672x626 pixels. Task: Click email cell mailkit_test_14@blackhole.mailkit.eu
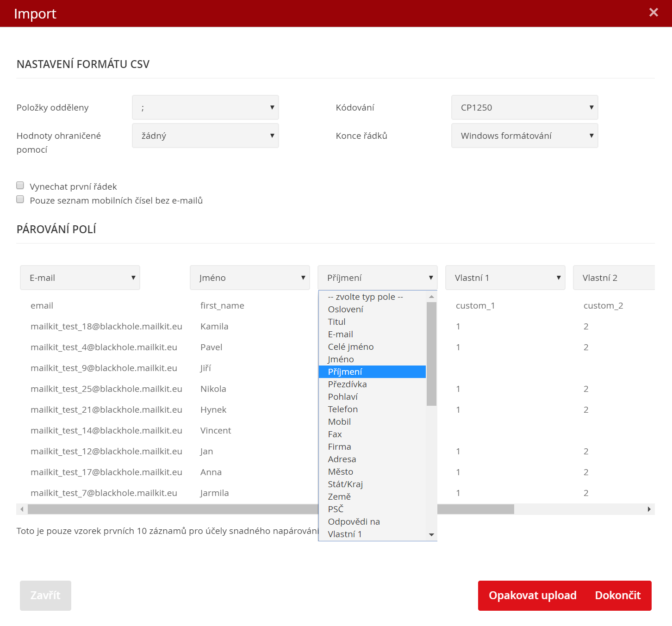coord(106,431)
